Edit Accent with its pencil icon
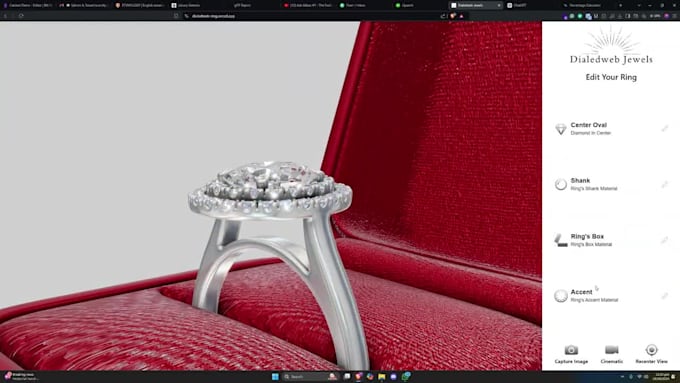The image size is (680, 383). (664, 296)
